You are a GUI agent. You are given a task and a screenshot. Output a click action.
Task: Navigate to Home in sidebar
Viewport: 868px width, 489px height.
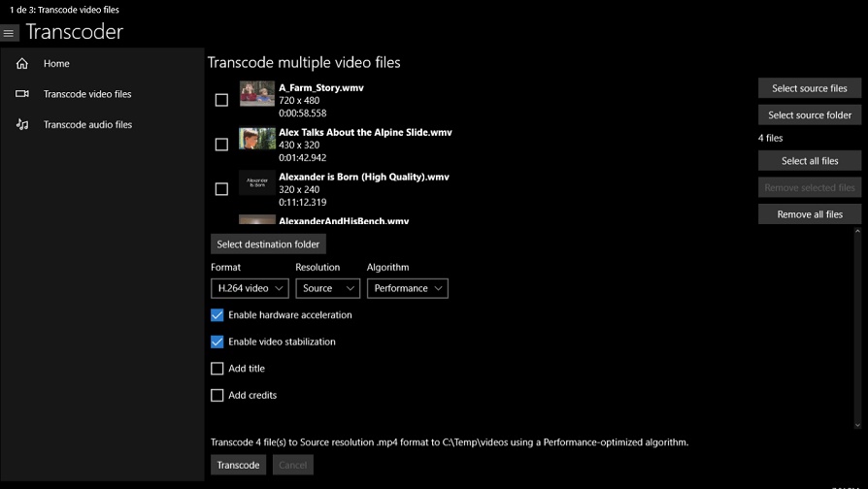tap(56, 64)
